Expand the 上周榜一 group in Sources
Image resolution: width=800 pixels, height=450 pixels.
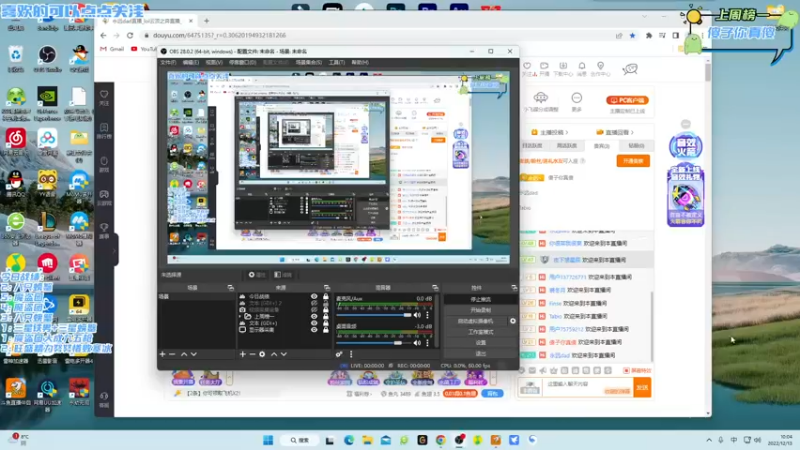240,316
